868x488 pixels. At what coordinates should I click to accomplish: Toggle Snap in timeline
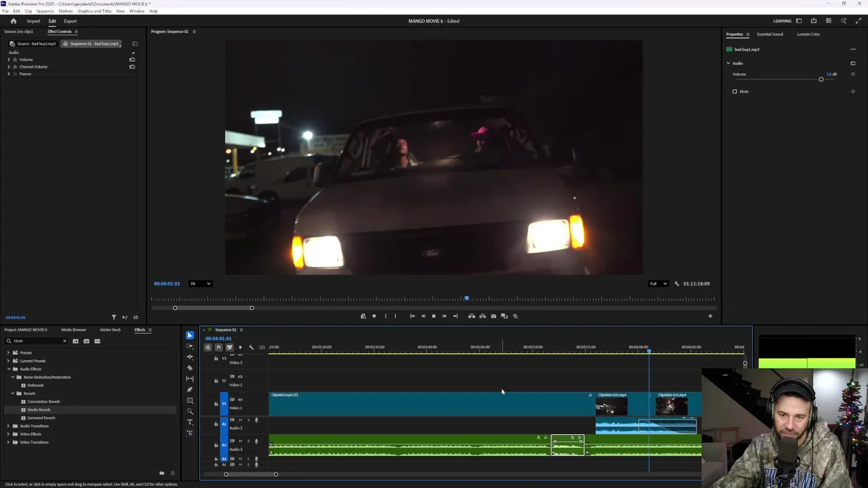click(x=218, y=348)
